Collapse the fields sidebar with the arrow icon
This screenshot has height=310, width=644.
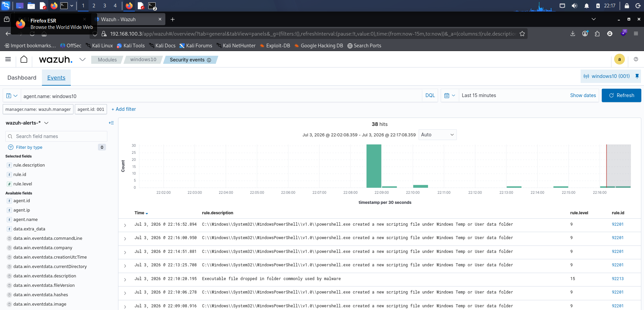pyautogui.click(x=111, y=123)
